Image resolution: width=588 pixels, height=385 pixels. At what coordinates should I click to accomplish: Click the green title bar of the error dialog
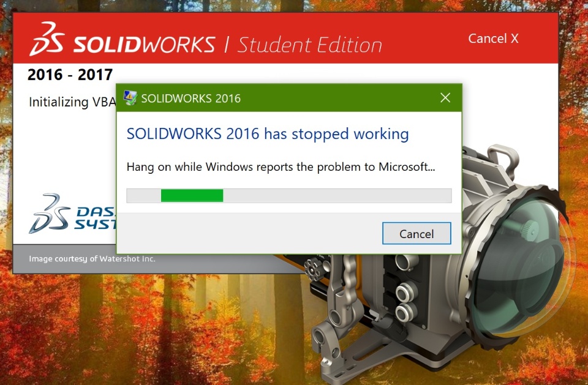[x=288, y=98]
